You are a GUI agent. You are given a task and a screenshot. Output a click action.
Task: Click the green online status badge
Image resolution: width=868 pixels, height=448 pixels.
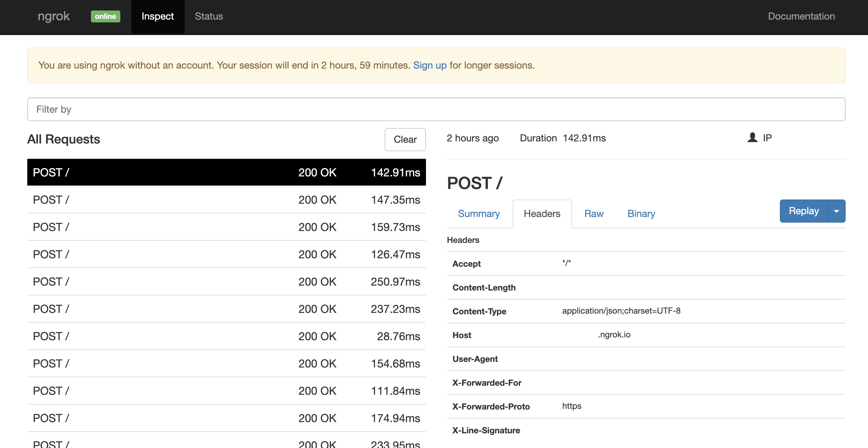coord(105,16)
